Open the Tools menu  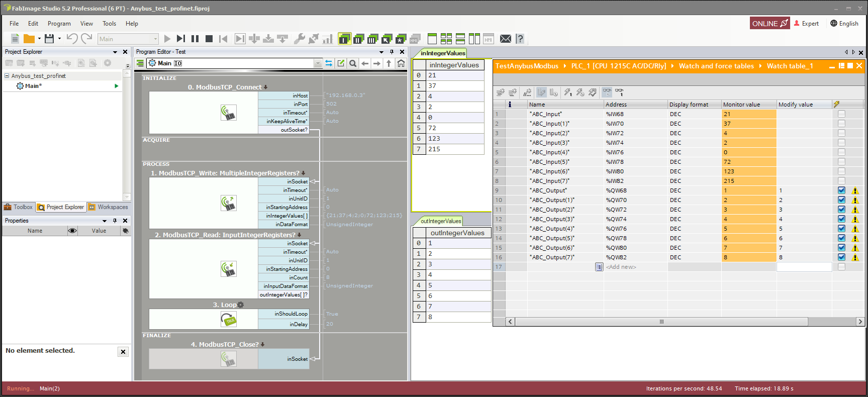tap(109, 24)
